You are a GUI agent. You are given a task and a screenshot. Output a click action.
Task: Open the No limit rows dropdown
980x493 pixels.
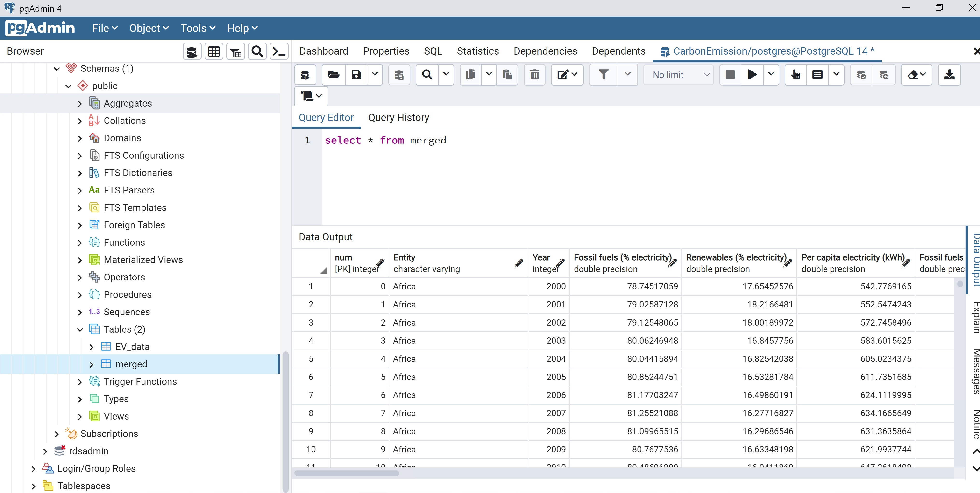pos(679,75)
